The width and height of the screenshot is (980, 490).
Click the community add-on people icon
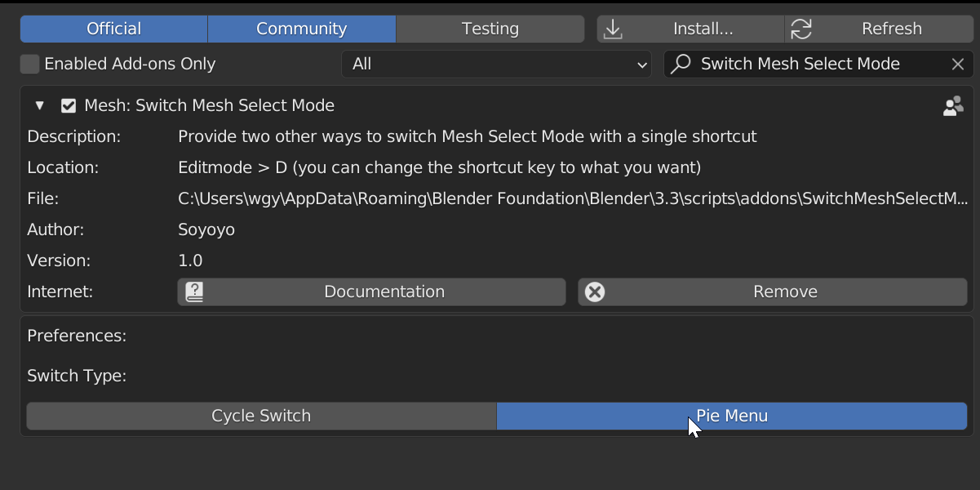point(953,106)
